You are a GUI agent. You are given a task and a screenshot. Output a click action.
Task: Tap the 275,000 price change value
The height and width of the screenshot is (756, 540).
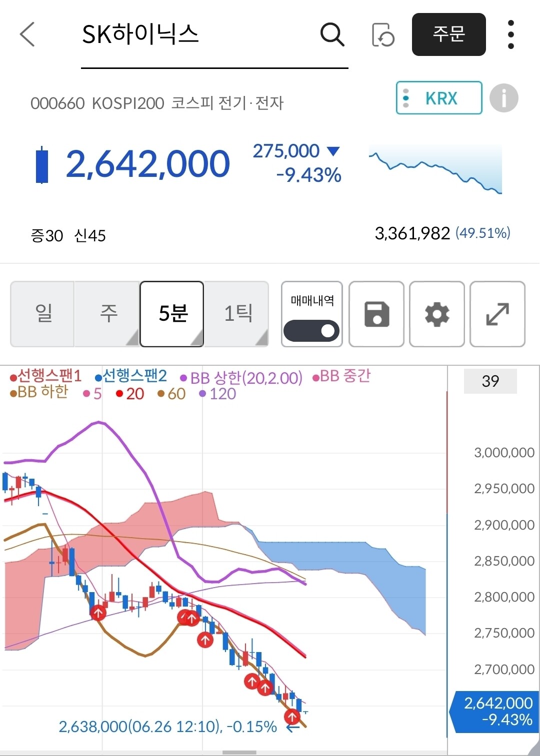tap(286, 151)
